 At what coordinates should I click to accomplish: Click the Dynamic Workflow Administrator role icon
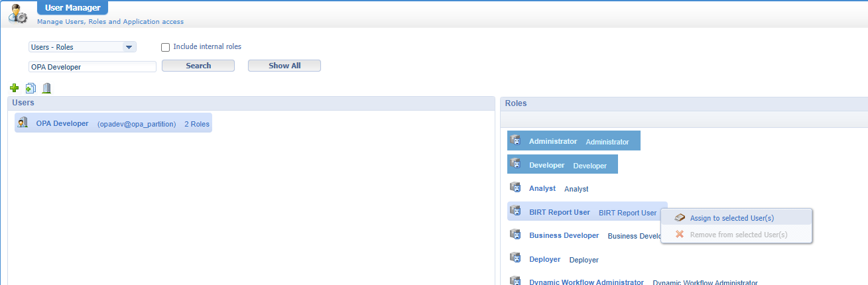coord(515,281)
